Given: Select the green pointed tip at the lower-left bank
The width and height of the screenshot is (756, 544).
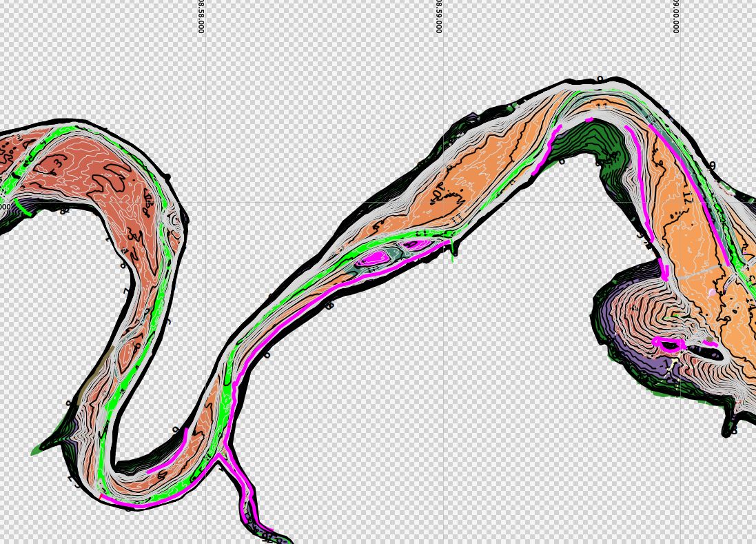Looking at the screenshot, I should [38, 450].
